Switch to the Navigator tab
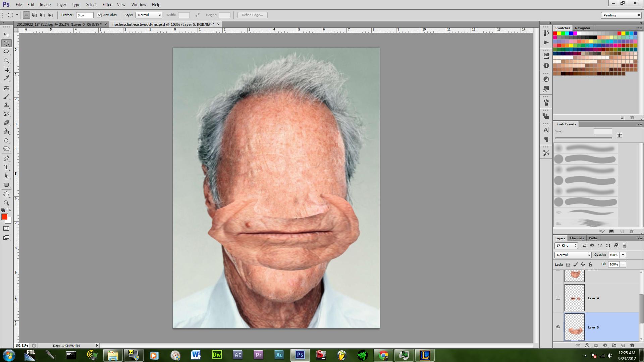Viewport: 644px width, 362px height. click(582, 28)
